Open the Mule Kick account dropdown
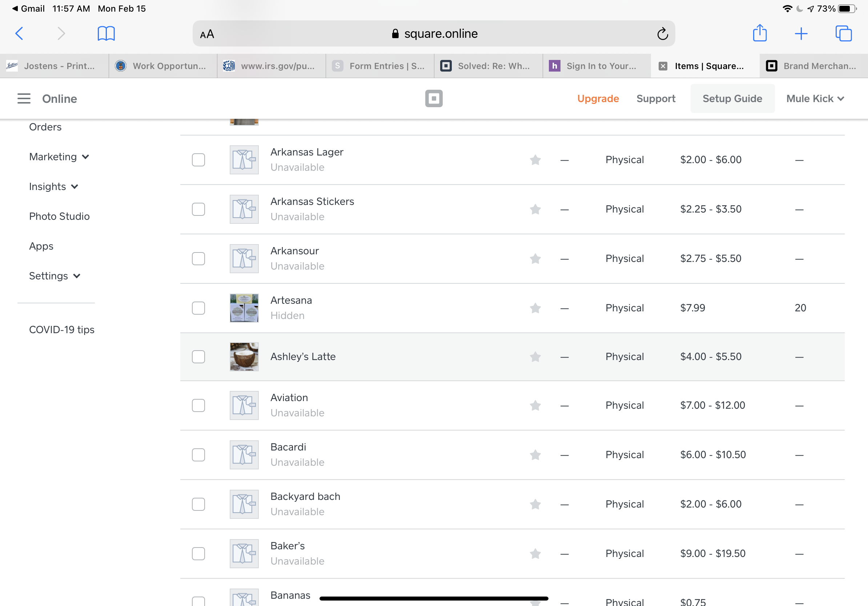868x606 pixels. point(815,98)
